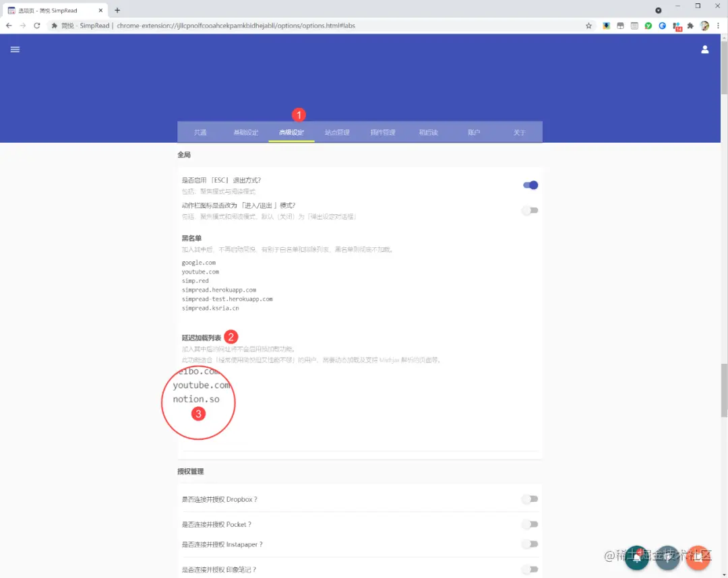Switch to the 基础设定 tab

[245, 132]
